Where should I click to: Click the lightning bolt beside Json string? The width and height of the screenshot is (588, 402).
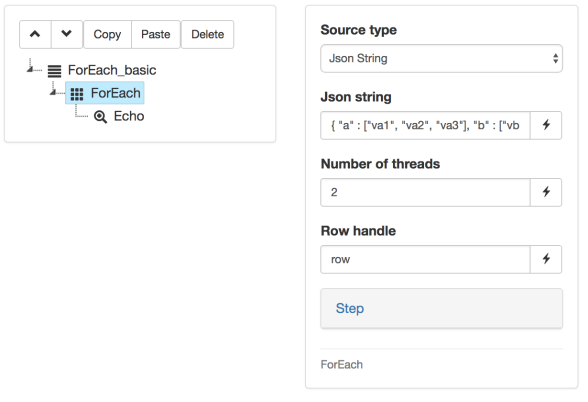[546, 125]
